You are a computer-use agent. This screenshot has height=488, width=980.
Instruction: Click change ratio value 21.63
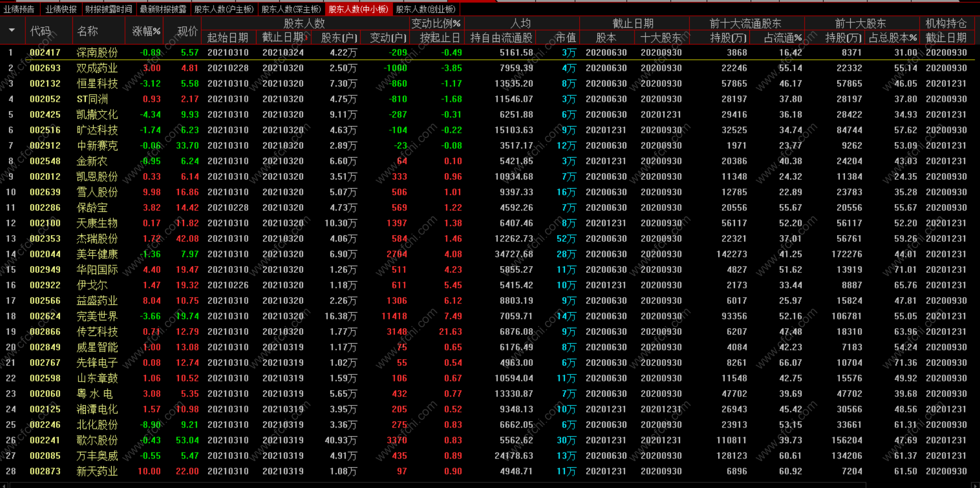(450, 332)
